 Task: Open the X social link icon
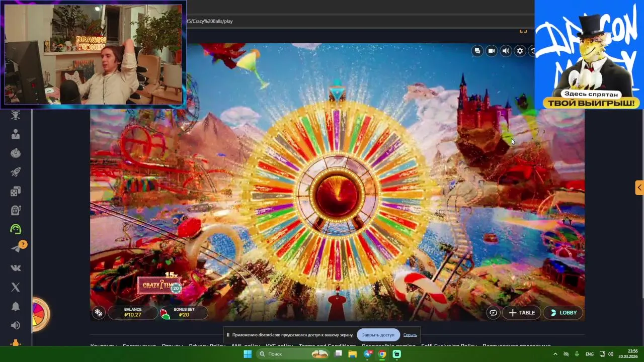pyautogui.click(x=16, y=287)
